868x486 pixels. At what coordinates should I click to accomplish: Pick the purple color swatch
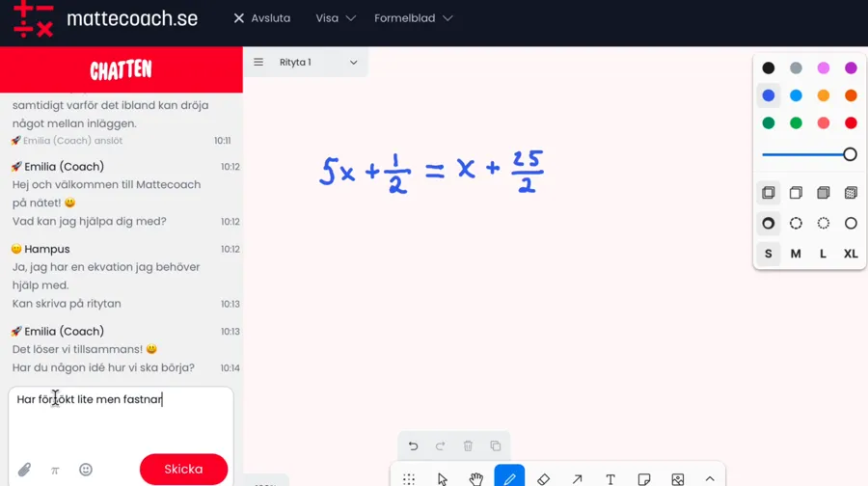click(x=851, y=68)
